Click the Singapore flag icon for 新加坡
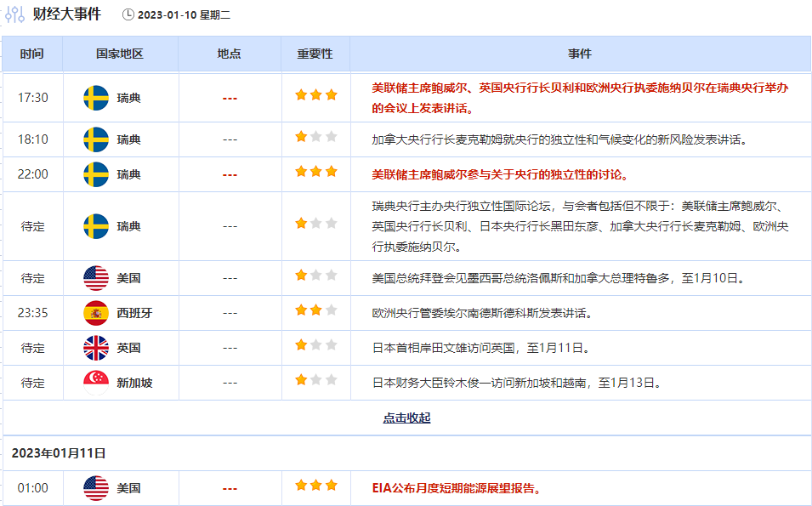 pyautogui.click(x=96, y=383)
